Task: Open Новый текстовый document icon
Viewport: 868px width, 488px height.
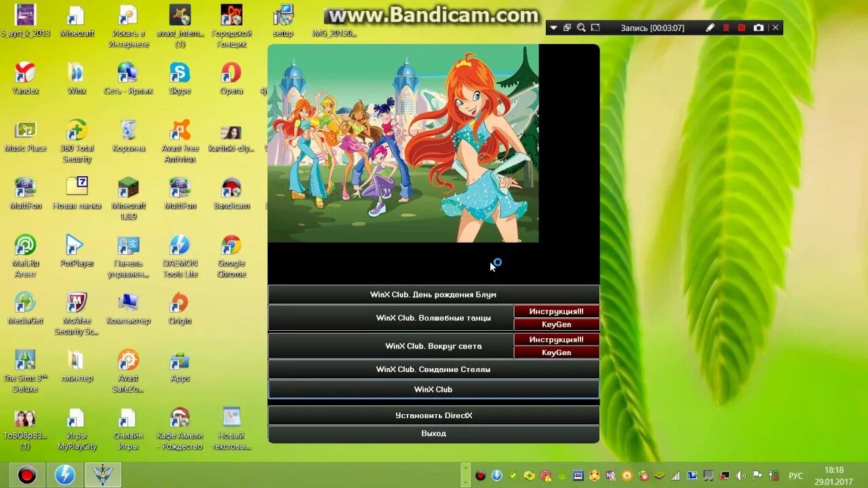Action: (231, 428)
